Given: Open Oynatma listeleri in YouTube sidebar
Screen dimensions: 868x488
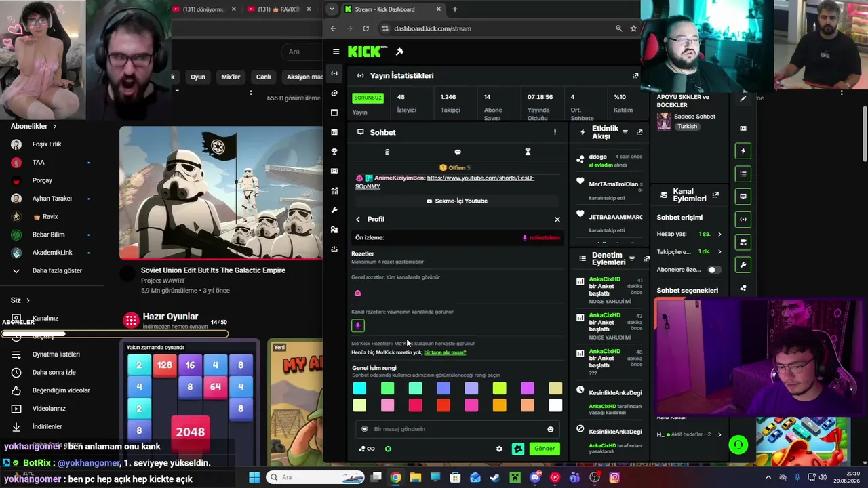Looking at the screenshot, I should coord(56,354).
